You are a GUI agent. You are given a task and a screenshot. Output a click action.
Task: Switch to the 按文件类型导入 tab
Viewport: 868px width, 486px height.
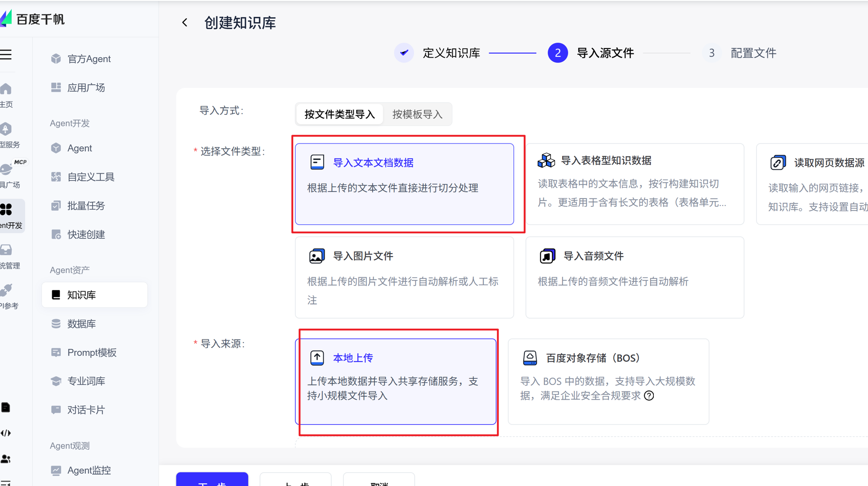[339, 114]
